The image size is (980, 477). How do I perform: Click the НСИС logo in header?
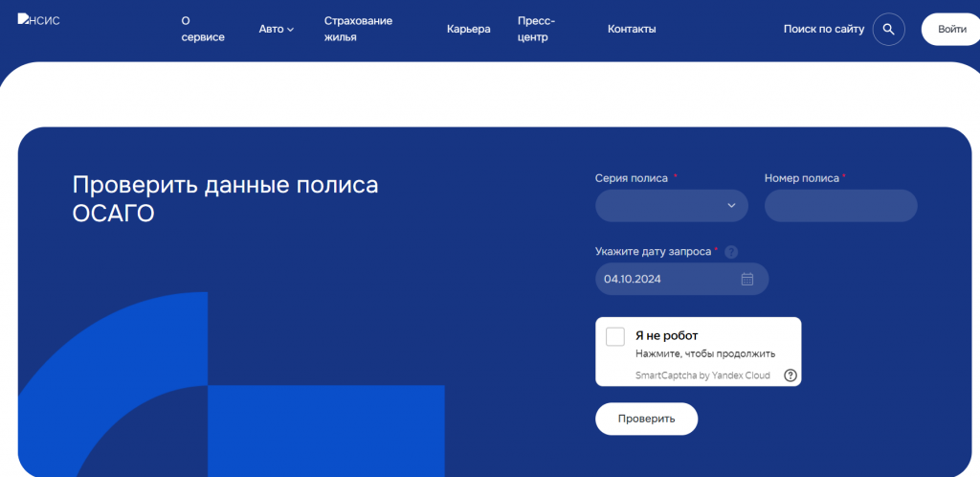[x=39, y=20]
